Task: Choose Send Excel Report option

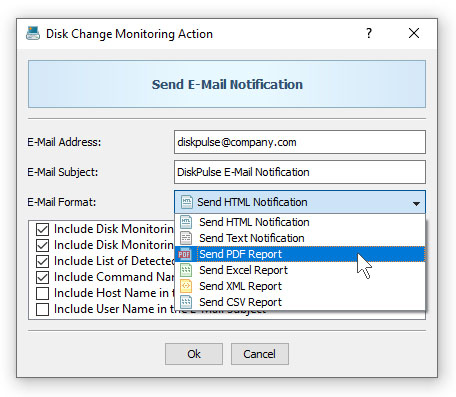Action: point(300,270)
